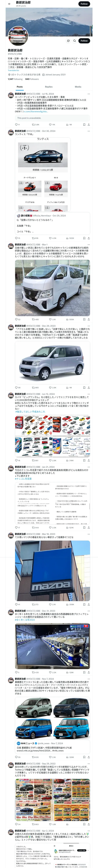Switch to the Replies tab

[49, 87]
